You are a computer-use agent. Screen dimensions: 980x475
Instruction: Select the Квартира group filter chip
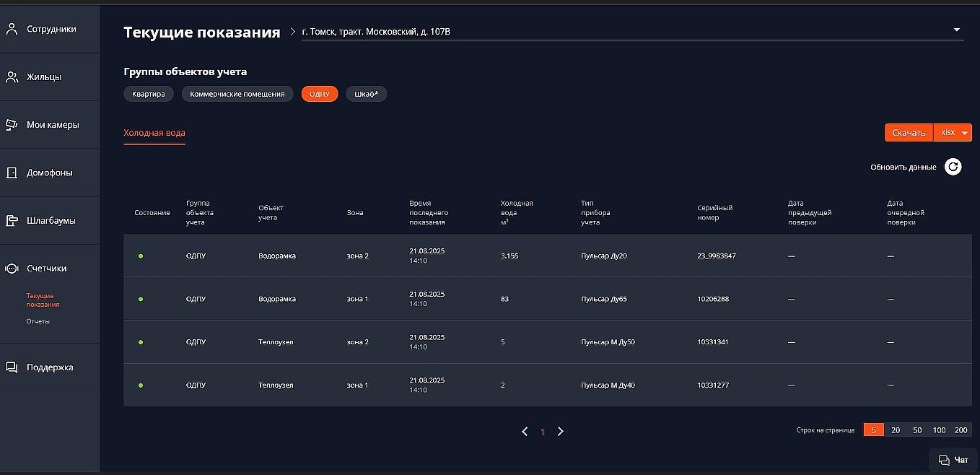click(x=148, y=94)
